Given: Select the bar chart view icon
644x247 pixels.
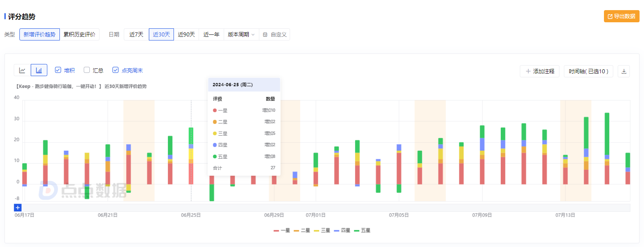Looking at the screenshot, I should point(39,70).
